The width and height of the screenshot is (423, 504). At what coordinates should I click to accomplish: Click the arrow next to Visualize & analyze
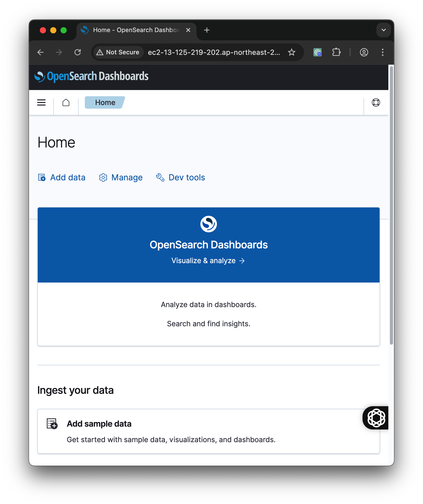pyautogui.click(x=242, y=261)
